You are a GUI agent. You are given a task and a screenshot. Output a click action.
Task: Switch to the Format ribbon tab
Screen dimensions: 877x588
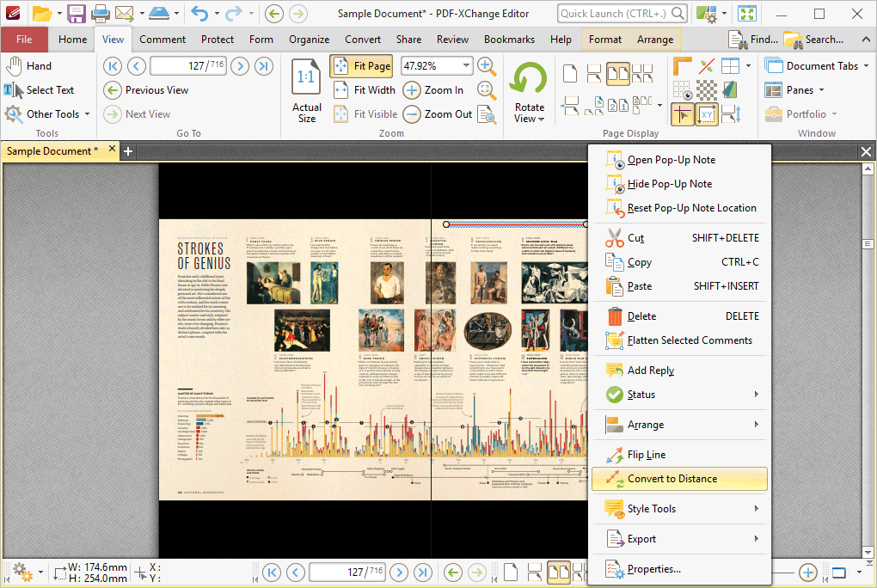tap(604, 40)
